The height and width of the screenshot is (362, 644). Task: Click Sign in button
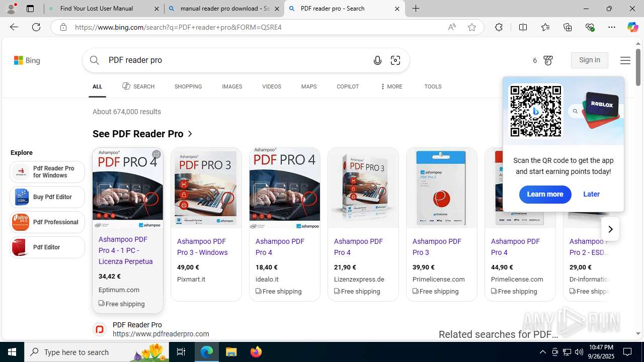(x=590, y=60)
